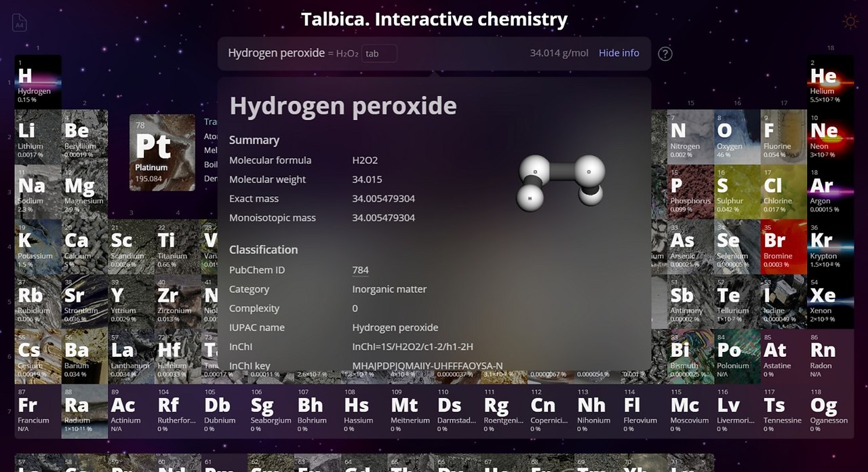Click Hide info link

pyautogui.click(x=618, y=53)
